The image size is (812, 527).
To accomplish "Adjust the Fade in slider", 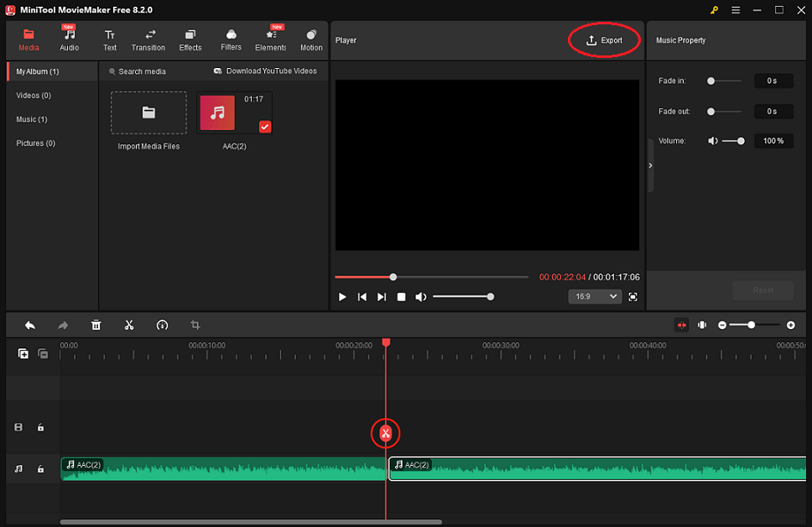I will [x=725, y=81].
